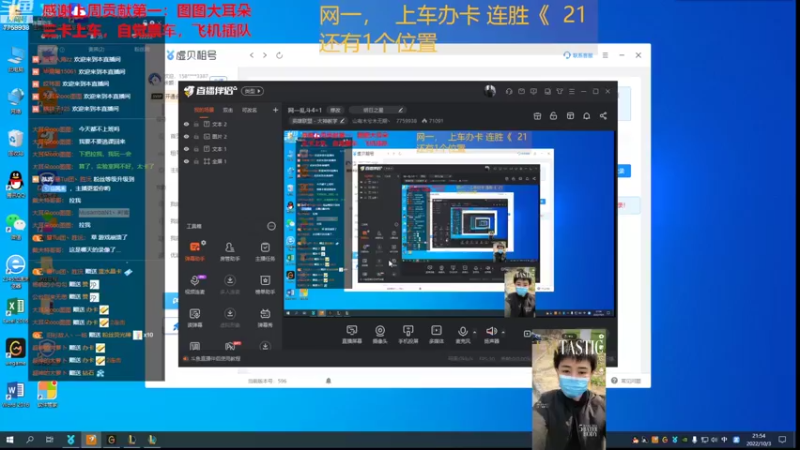
Task: Open the QQ penguin desktop shortcut
Action: (x=15, y=185)
